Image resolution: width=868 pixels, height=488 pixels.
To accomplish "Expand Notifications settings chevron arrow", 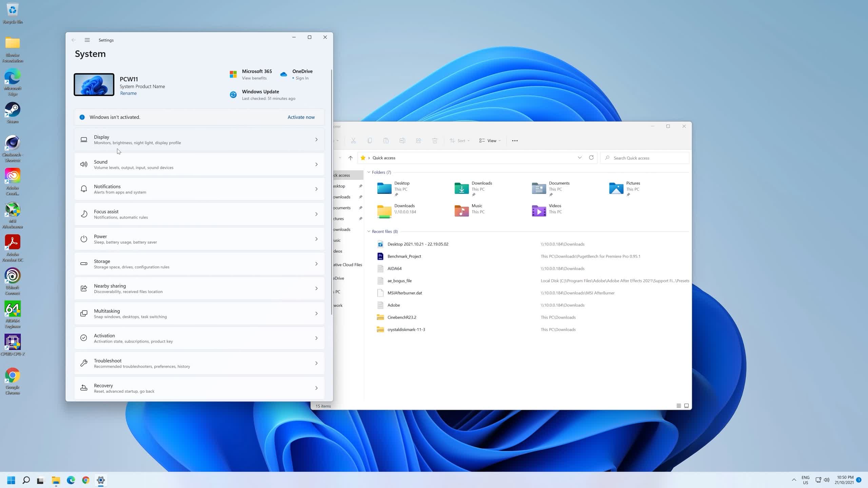I will pyautogui.click(x=316, y=189).
